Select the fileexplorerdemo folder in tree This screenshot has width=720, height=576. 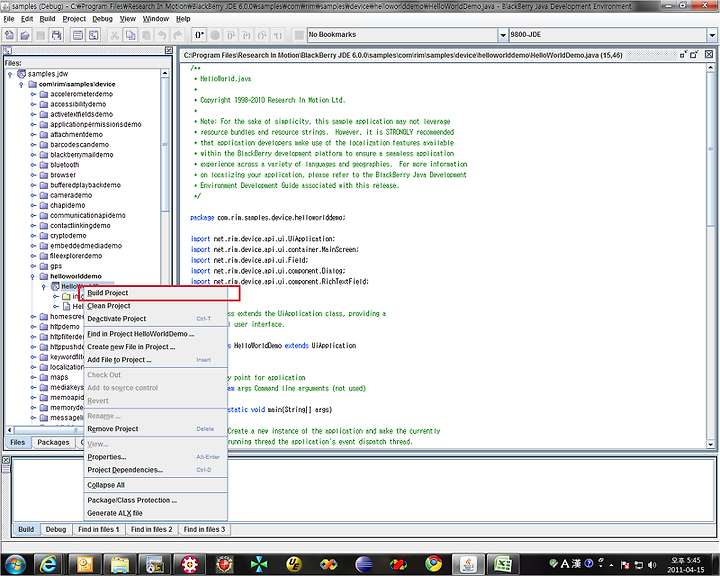71,256
